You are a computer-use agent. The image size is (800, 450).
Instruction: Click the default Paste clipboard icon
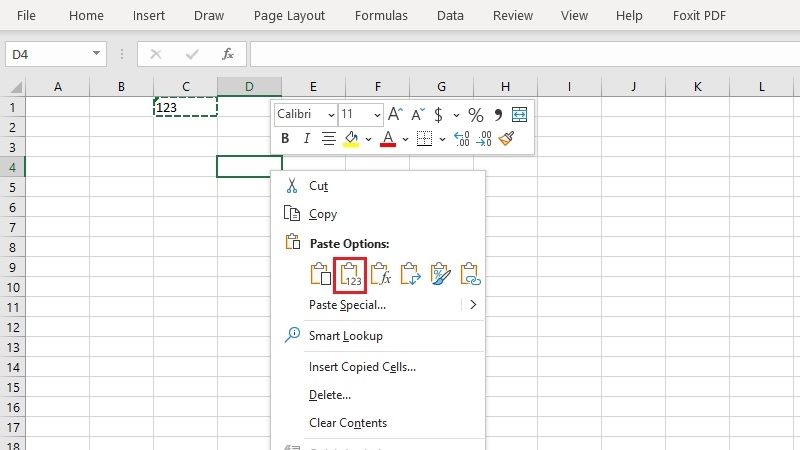(x=320, y=274)
